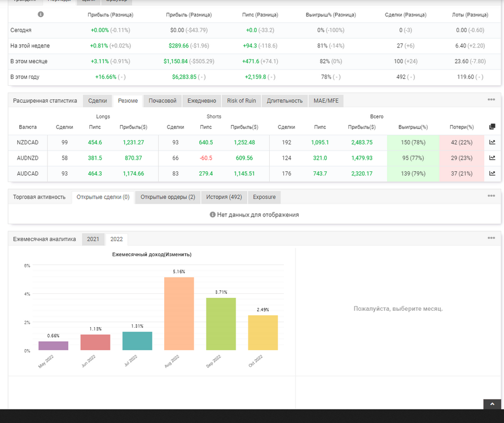Click the AUDCAD currency cell

tap(28, 174)
